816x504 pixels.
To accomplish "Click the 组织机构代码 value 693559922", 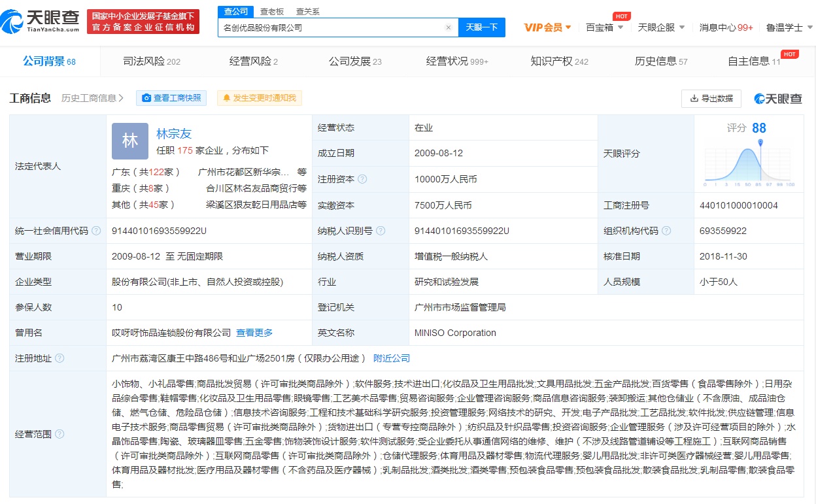I will click(x=723, y=231).
